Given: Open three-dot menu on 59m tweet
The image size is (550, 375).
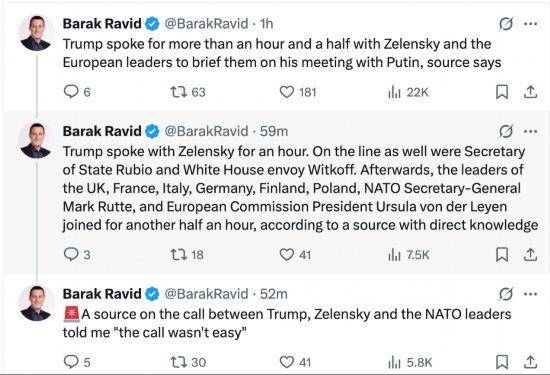Looking at the screenshot, I should [530, 132].
